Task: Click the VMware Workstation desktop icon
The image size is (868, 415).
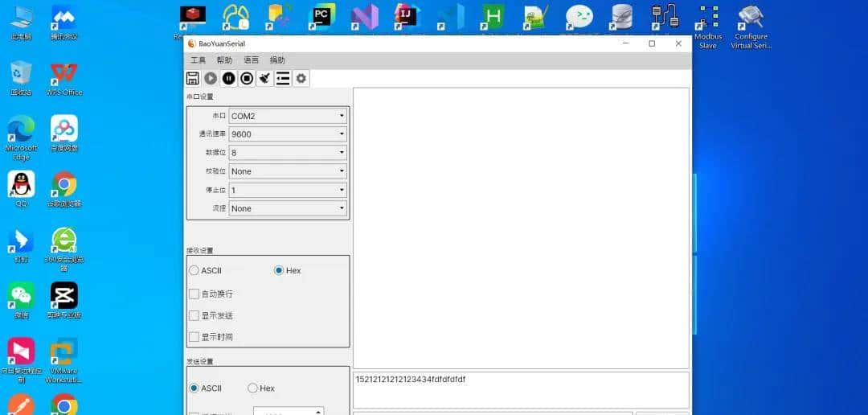Action: tap(64, 360)
